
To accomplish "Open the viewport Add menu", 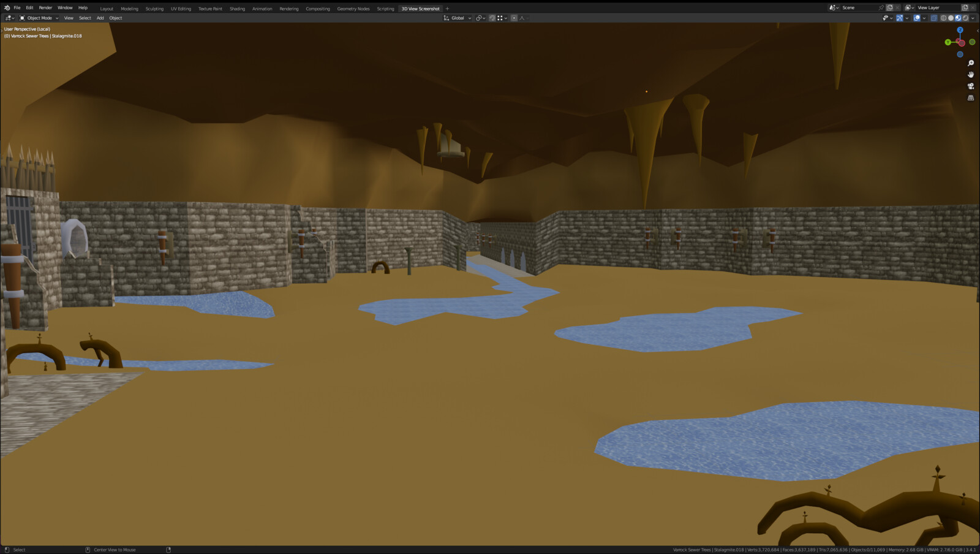I will click(100, 18).
